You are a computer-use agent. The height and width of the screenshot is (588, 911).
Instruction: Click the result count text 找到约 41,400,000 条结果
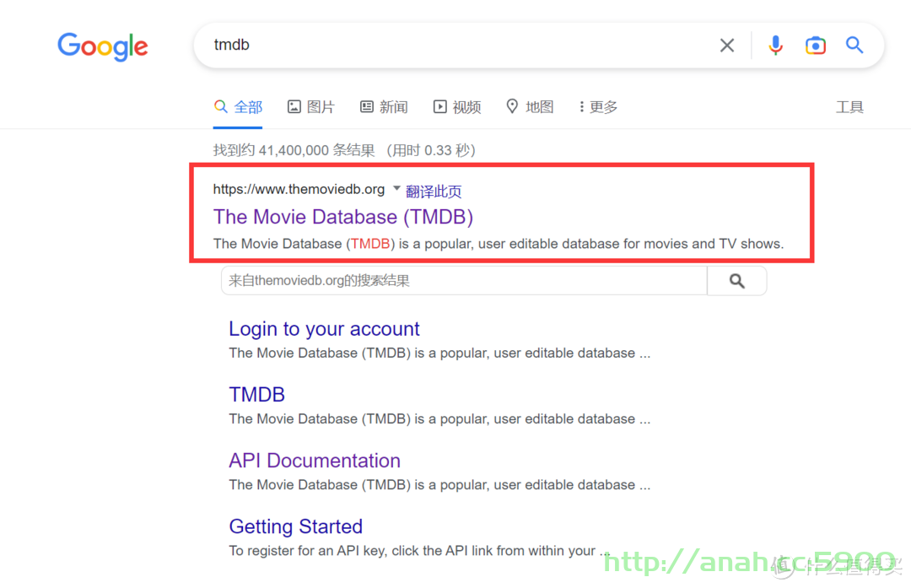294,150
